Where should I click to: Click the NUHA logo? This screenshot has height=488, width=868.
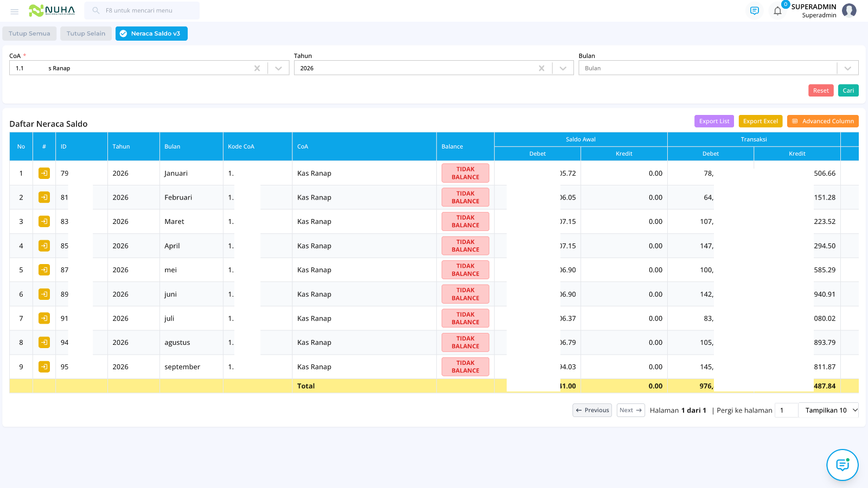(x=52, y=10)
